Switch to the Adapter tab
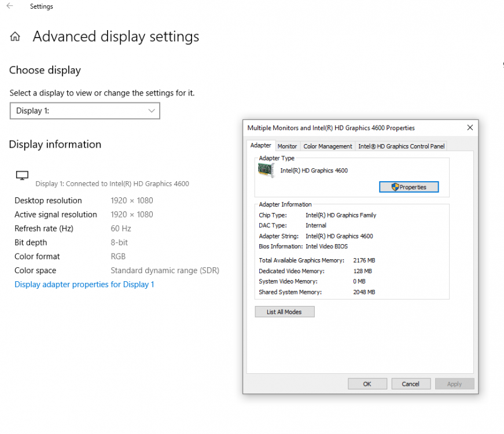This screenshot has width=504, height=434. (x=260, y=145)
